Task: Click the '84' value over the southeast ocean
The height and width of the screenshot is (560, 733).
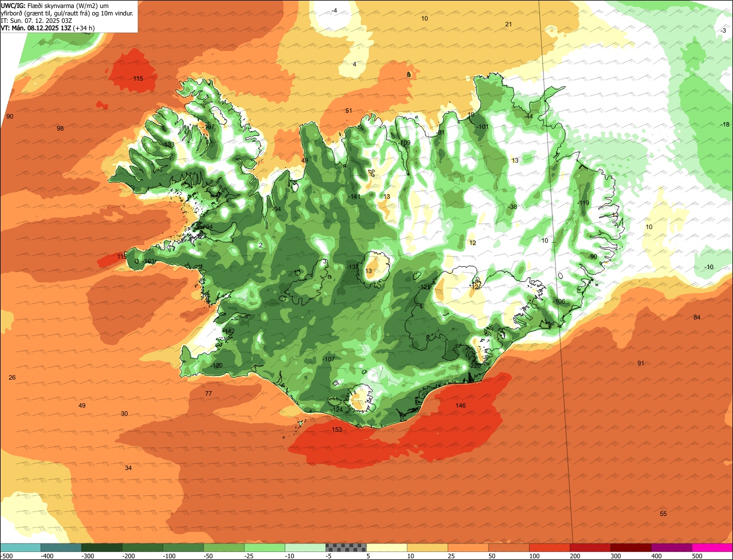Action: pyautogui.click(x=697, y=317)
